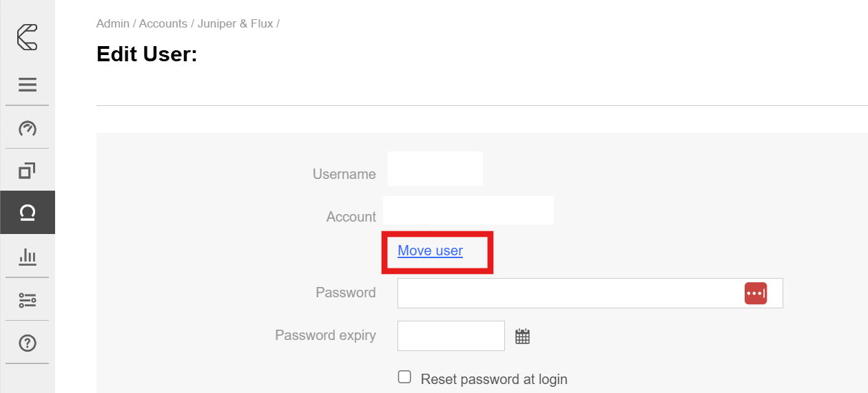868x393 pixels.
Task: Open Juniper & Flux breadcrumb link
Action: tap(235, 23)
